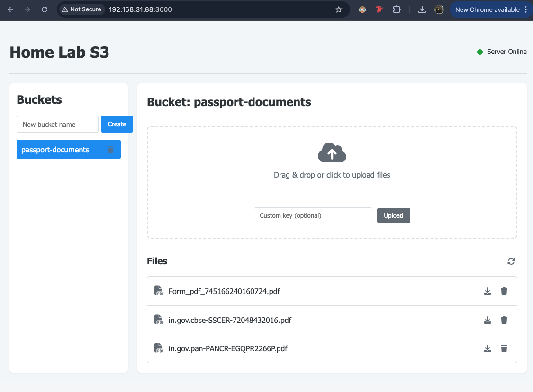Screen dimensions: 533x392
Task: Download the in.gov.cbse-SSCER PDF file
Action: coord(488,320)
